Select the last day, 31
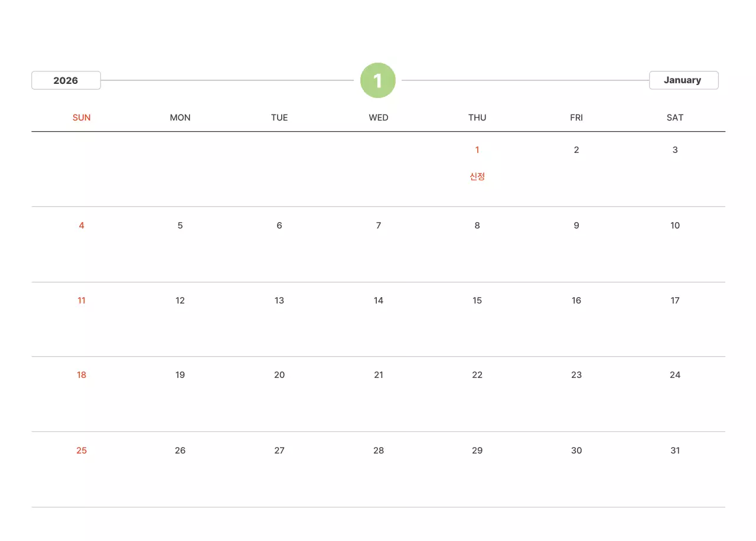This screenshot has height=541, width=756. click(x=675, y=451)
